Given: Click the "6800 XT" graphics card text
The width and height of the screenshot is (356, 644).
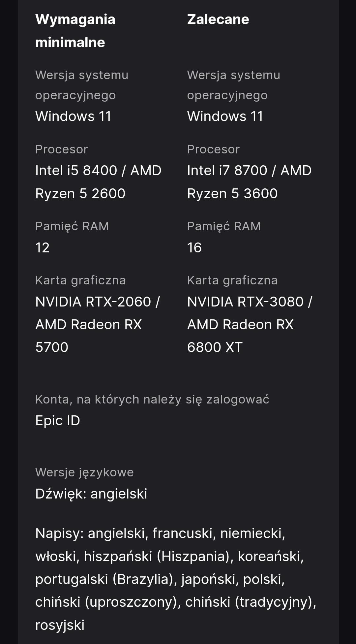Looking at the screenshot, I should tap(215, 347).
